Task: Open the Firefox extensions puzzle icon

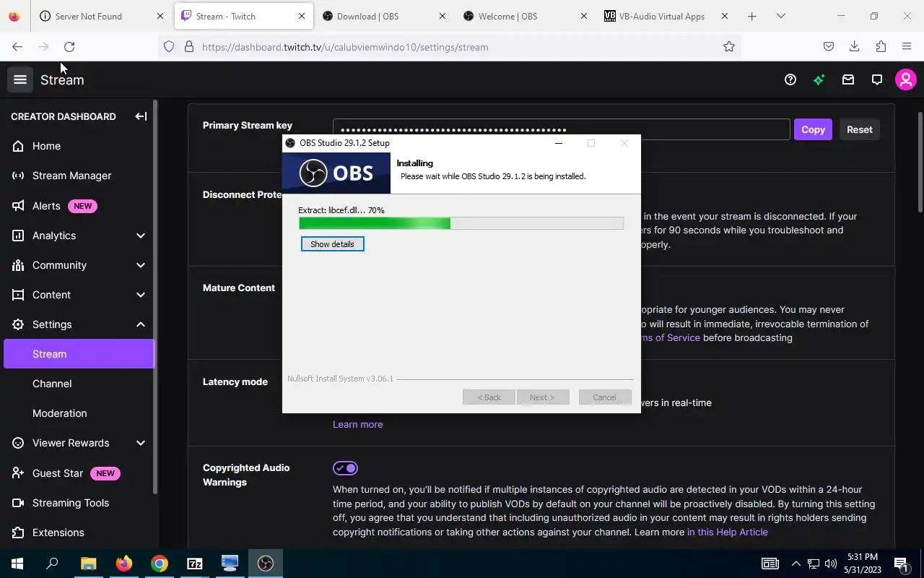Action: click(881, 46)
